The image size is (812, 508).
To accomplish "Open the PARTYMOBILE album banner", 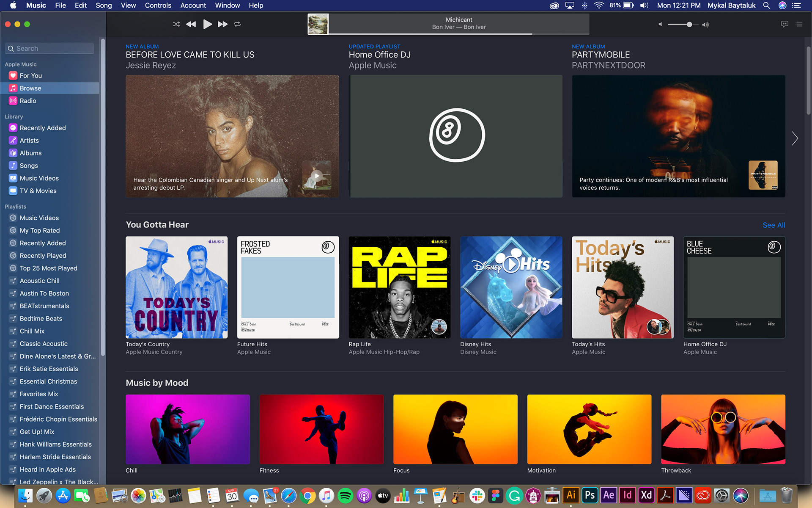I will point(678,136).
